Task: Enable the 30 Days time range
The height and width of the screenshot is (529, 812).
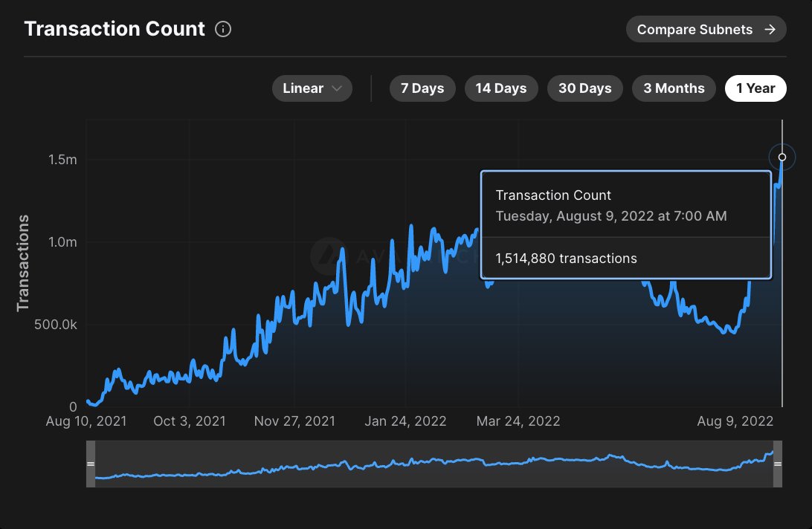Action: tap(584, 88)
